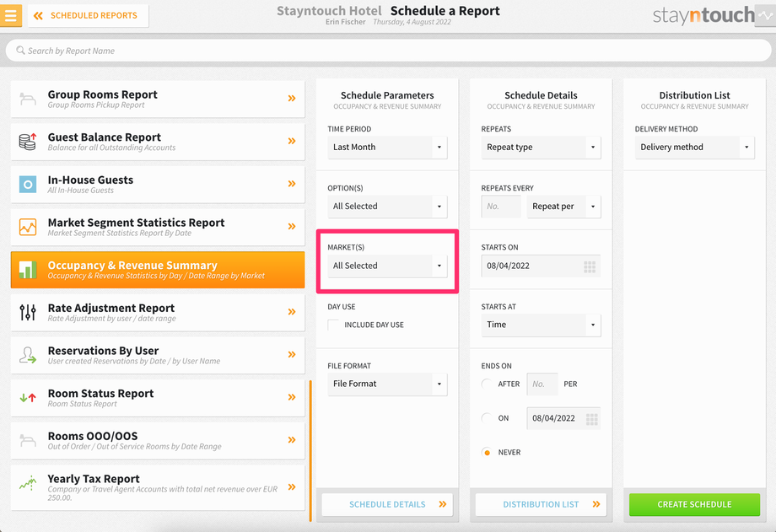This screenshot has width=776, height=532.
Task: Click the Ends After number field
Action: click(x=542, y=384)
